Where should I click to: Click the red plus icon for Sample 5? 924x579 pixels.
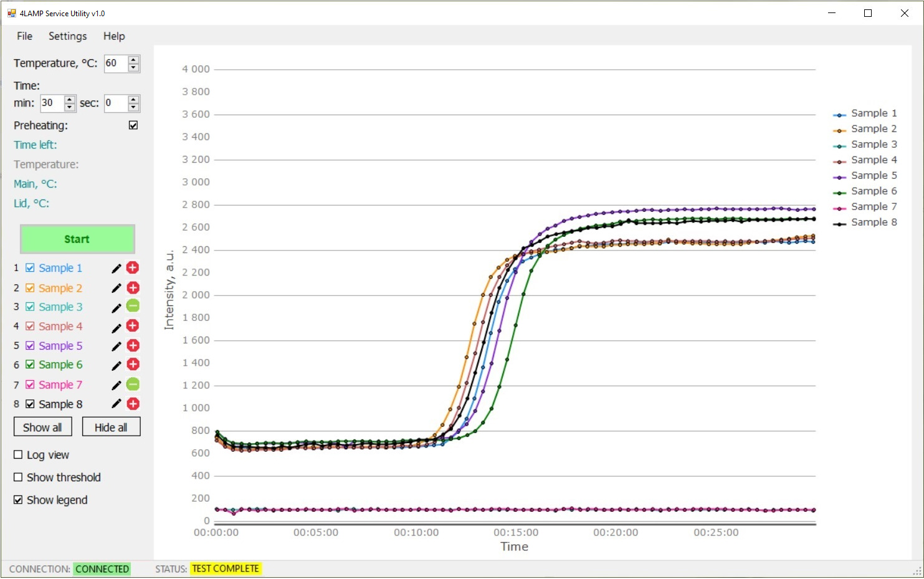point(133,346)
